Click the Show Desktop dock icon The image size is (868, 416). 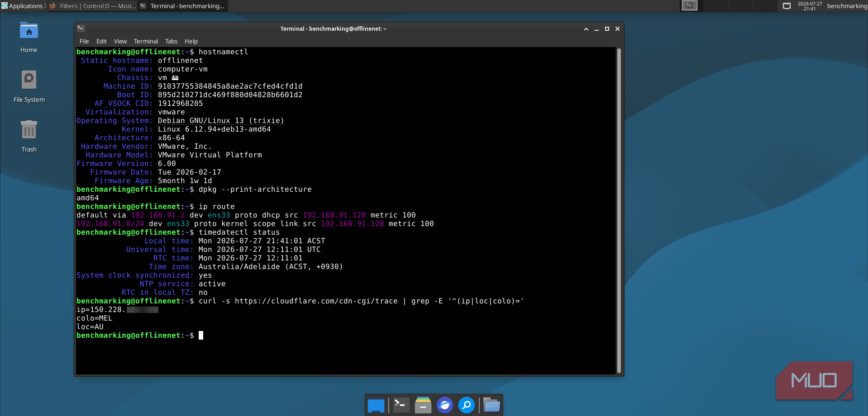376,405
